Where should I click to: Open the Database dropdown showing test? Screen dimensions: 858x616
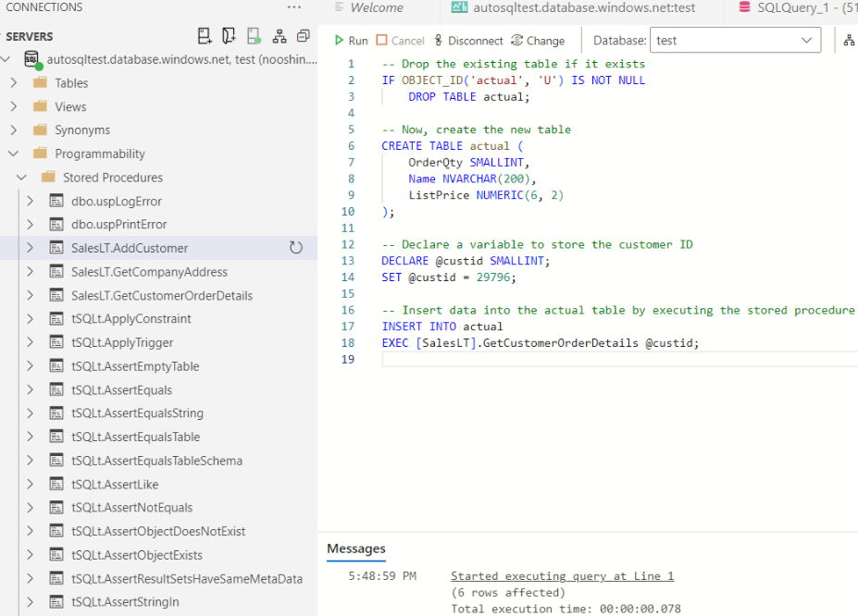click(735, 41)
